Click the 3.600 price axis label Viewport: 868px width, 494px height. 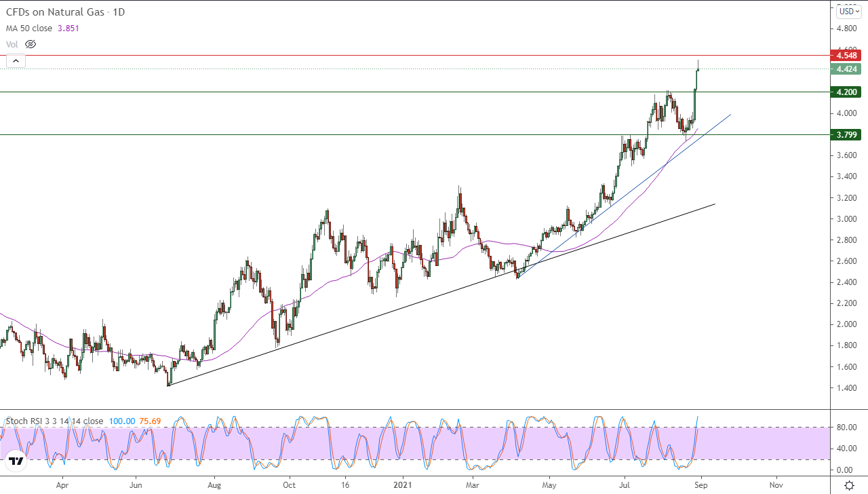pos(848,155)
